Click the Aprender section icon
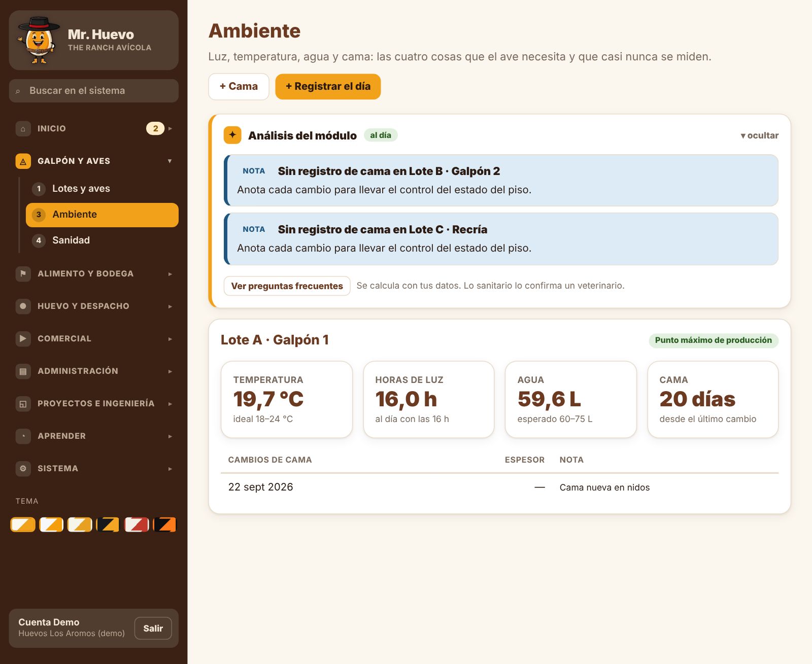Screen dimensions: 812x664 tap(23, 436)
